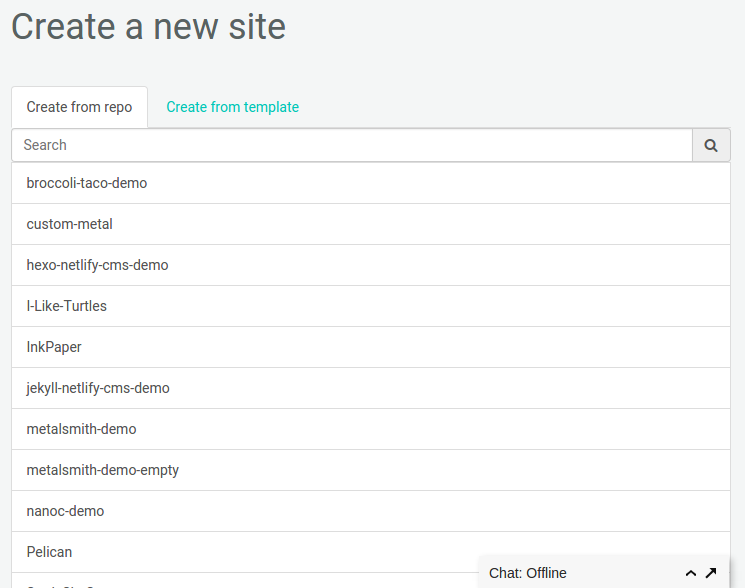This screenshot has width=745, height=588.
Task: Select metalsmith-demo-empty repository
Action: click(103, 470)
